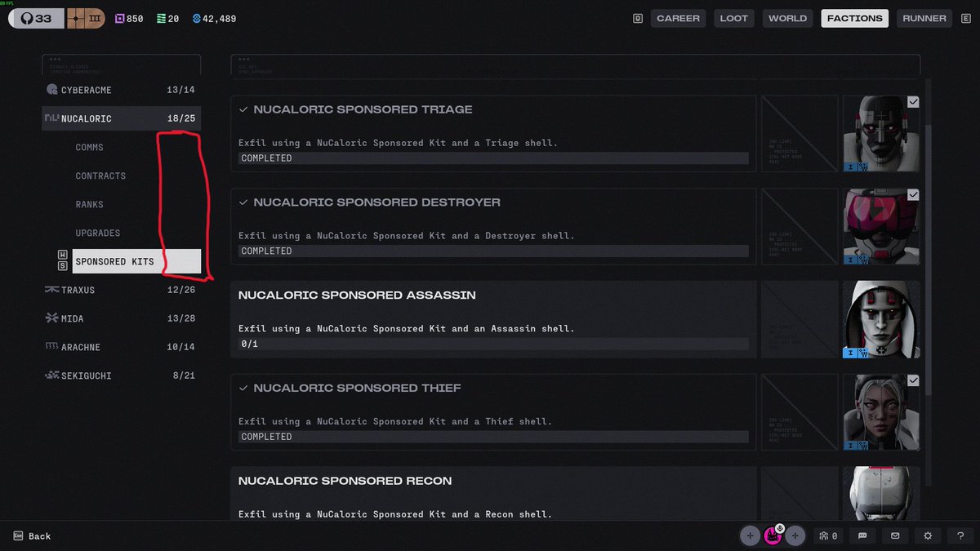This screenshot has height=551, width=980.
Task: Open NuCaloric UPGRADES submenu
Action: [98, 233]
